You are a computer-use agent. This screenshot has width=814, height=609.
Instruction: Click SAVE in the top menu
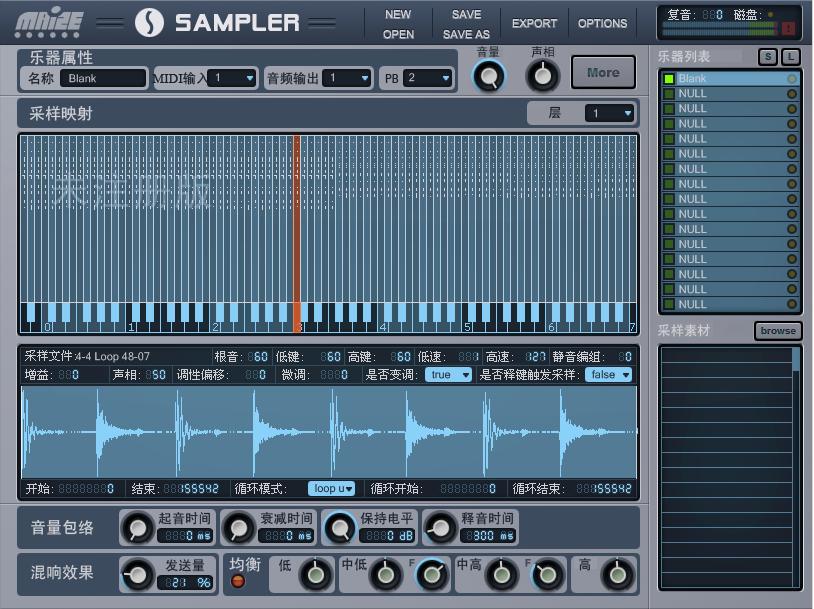(466, 15)
